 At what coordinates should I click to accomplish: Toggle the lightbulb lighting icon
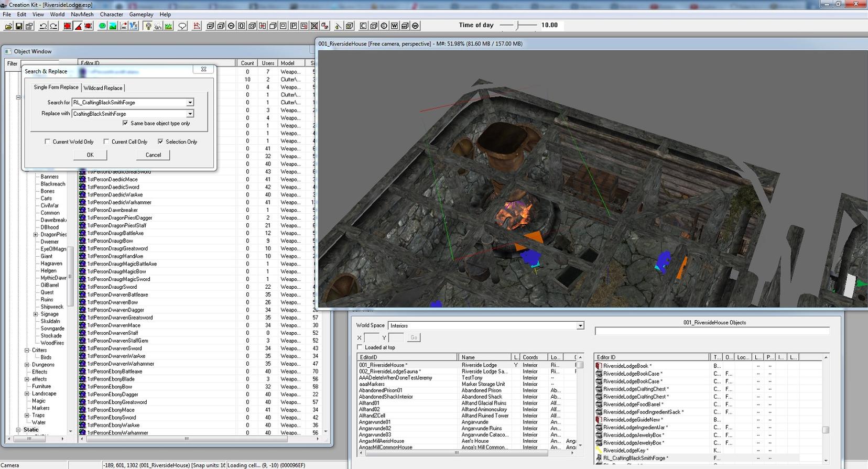pyautogui.click(x=148, y=26)
